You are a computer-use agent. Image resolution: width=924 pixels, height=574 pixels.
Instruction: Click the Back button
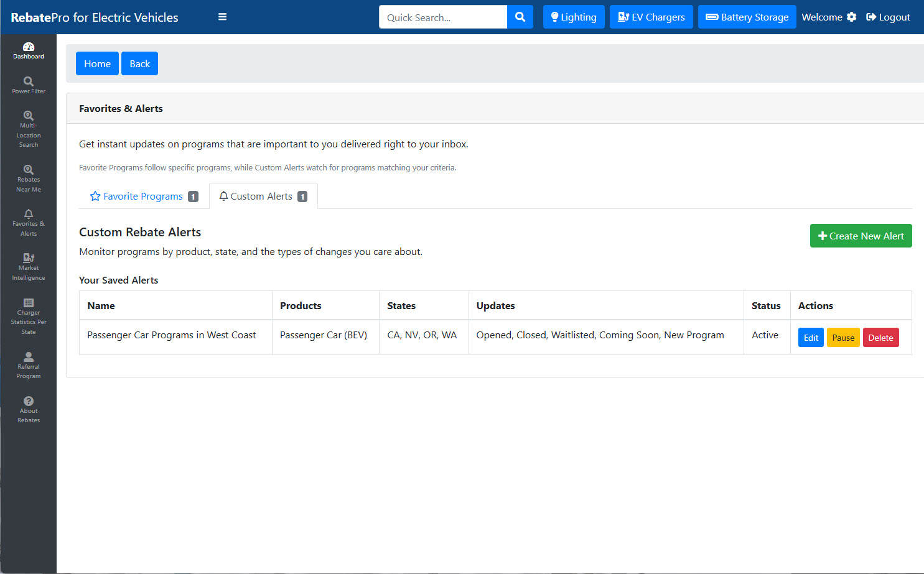(x=140, y=63)
